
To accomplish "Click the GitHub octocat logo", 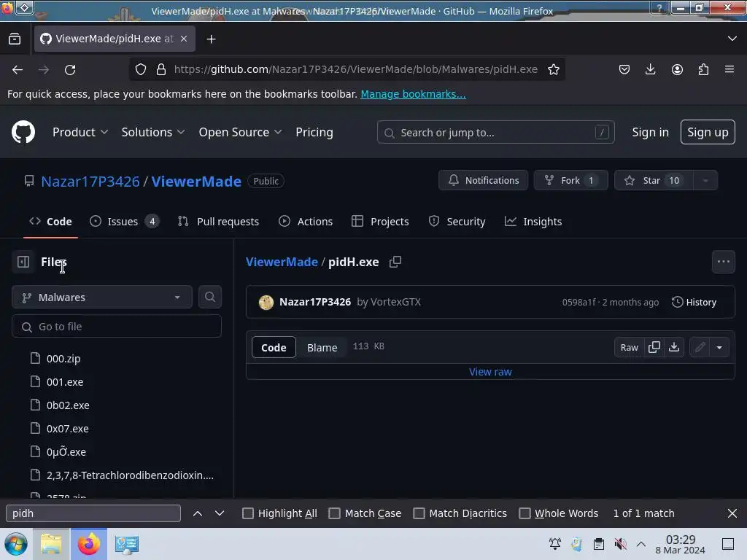I will (x=23, y=132).
